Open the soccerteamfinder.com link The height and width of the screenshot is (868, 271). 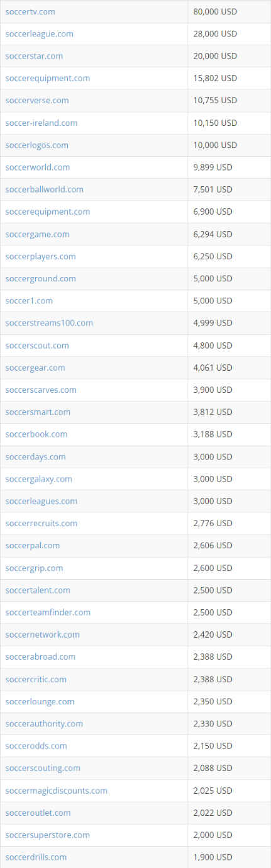pyautogui.click(x=48, y=612)
